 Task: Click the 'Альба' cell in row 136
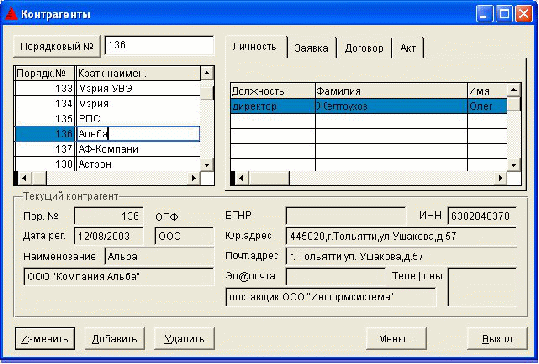coord(138,134)
